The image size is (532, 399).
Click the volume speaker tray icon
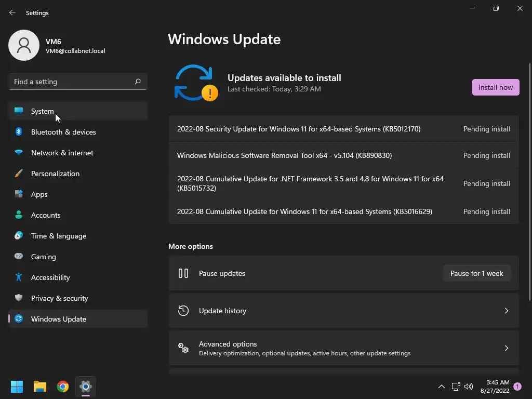coord(469,387)
